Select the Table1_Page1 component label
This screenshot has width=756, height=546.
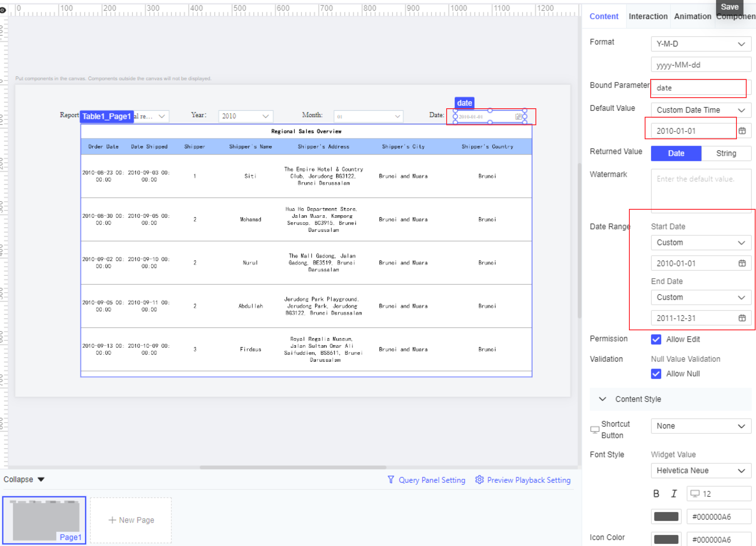(x=107, y=116)
